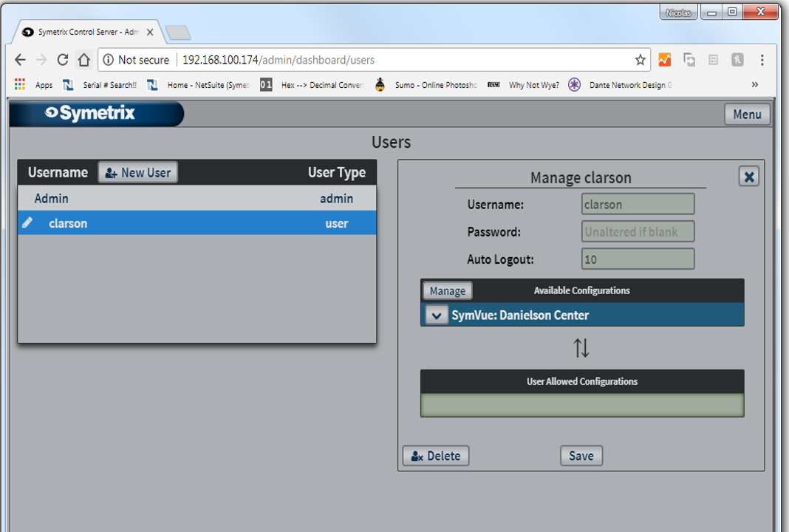Select the clarson user row
Viewport: 789px width, 532px height.
[x=197, y=223]
